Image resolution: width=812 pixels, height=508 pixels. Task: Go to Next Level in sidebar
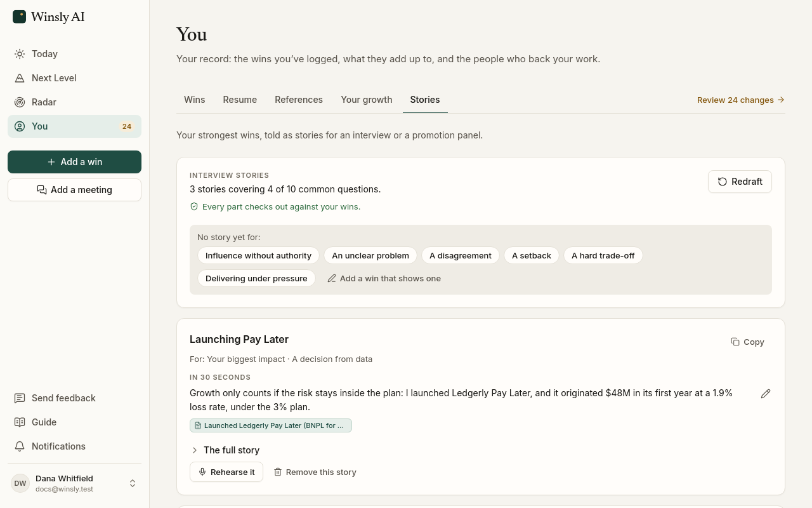(74, 78)
